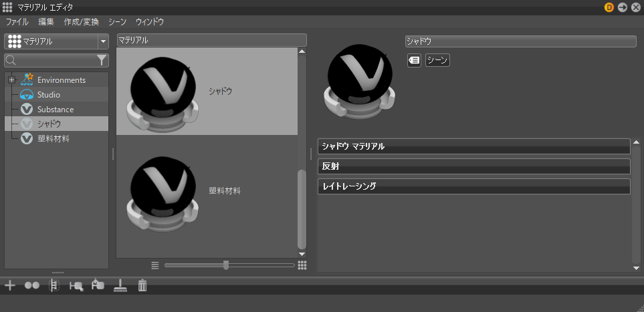Open the マテリアル type dropdown arrow
The width and height of the screenshot is (644, 312).
[103, 41]
